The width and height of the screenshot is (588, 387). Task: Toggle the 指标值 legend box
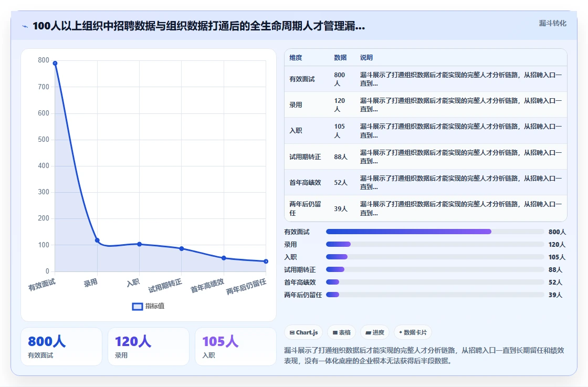(x=137, y=306)
